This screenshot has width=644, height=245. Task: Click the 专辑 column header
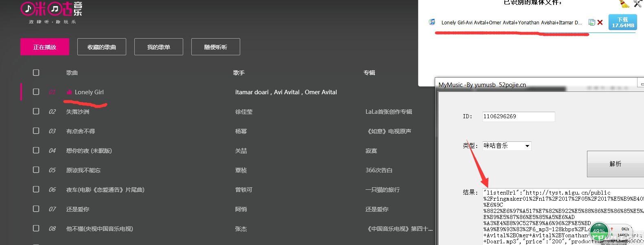tap(369, 73)
